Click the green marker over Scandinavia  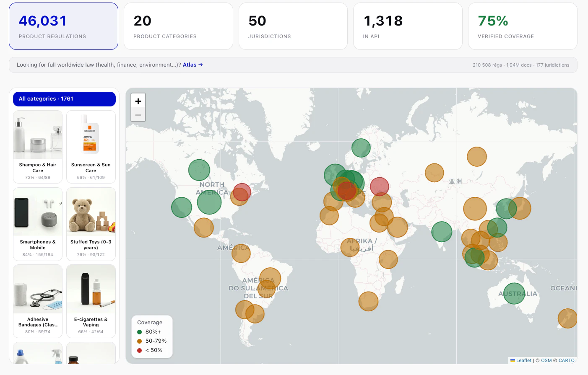pyautogui.click(x=361, y=147)
